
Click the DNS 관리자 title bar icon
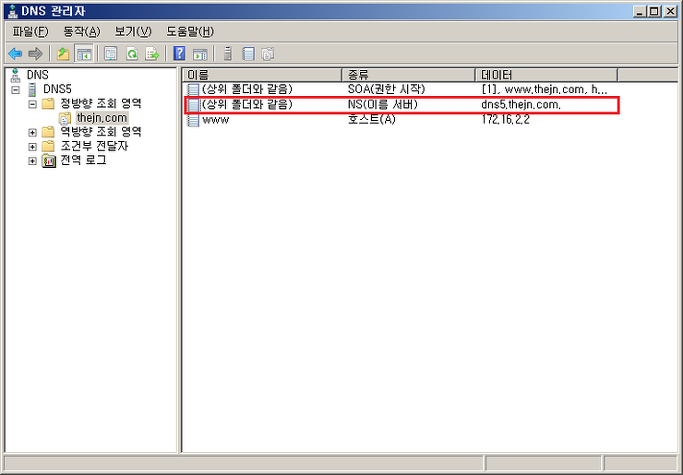(x=13, y=11)
